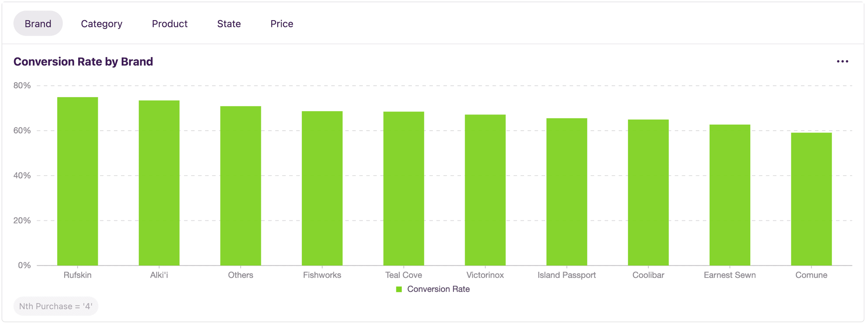Go to the State tab

click(x=229, y=24)
